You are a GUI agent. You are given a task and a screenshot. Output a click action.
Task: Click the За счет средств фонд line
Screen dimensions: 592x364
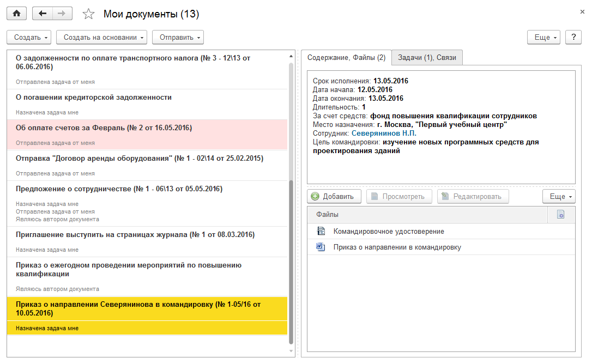pos(424,116)
